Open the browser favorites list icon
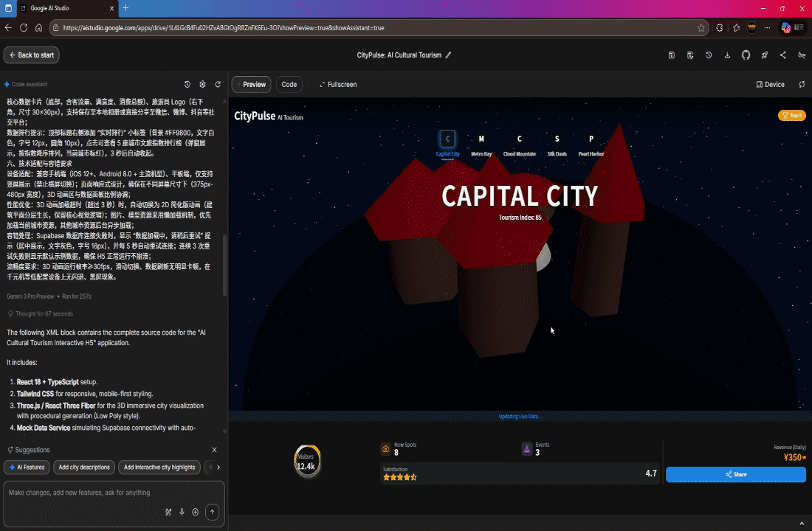This screenshot has height=531, width=812. tap(737, 28)
